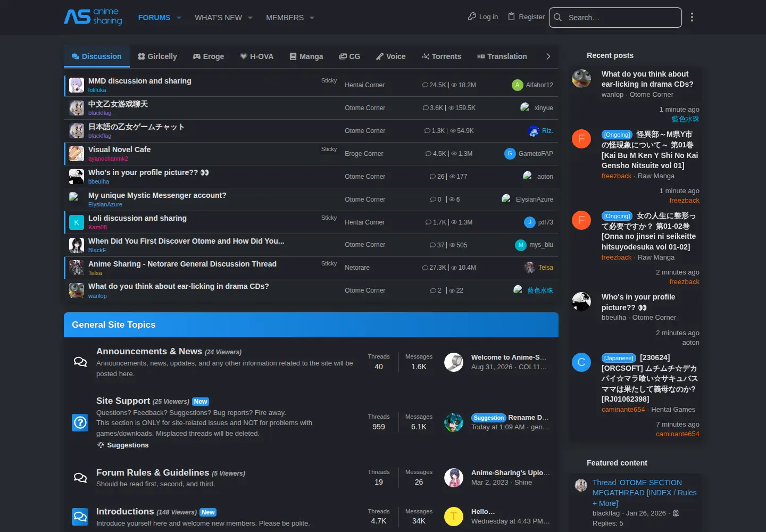766x532 pixels.
Task: Click the blue C avatar in Recent posts
Action: coord(581,362)
